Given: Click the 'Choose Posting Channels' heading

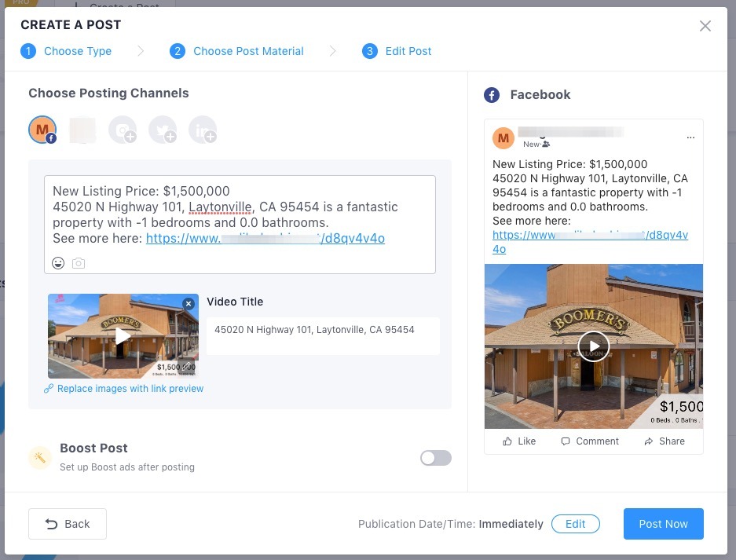Looking at the screenshot, I should [108, 93].
